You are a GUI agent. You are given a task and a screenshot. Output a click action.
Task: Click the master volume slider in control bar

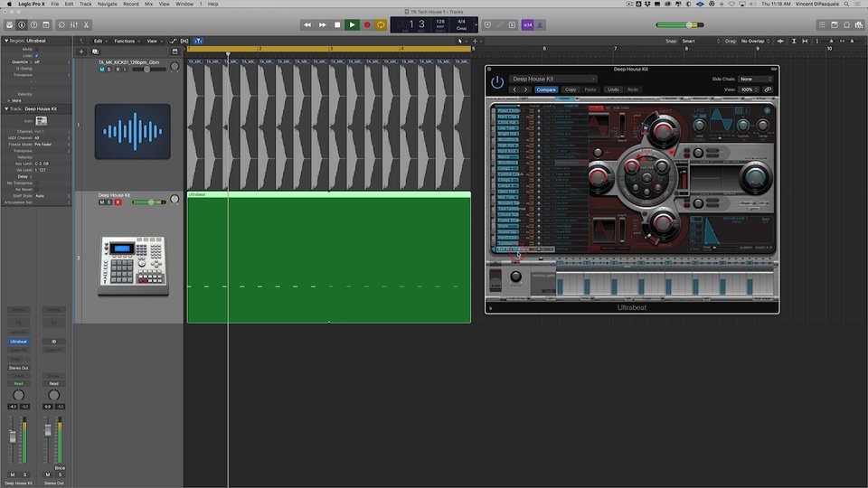pos(680,25)
